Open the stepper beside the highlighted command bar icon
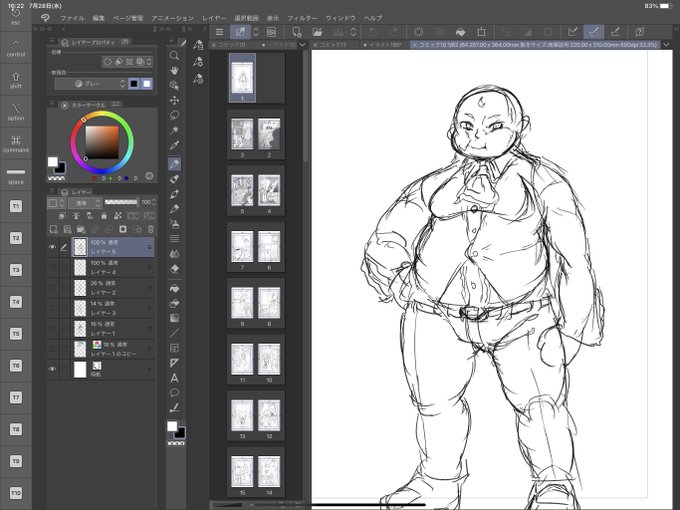This screenshot has width=680, height=510. pyautogui.click(x=256, y=32)
